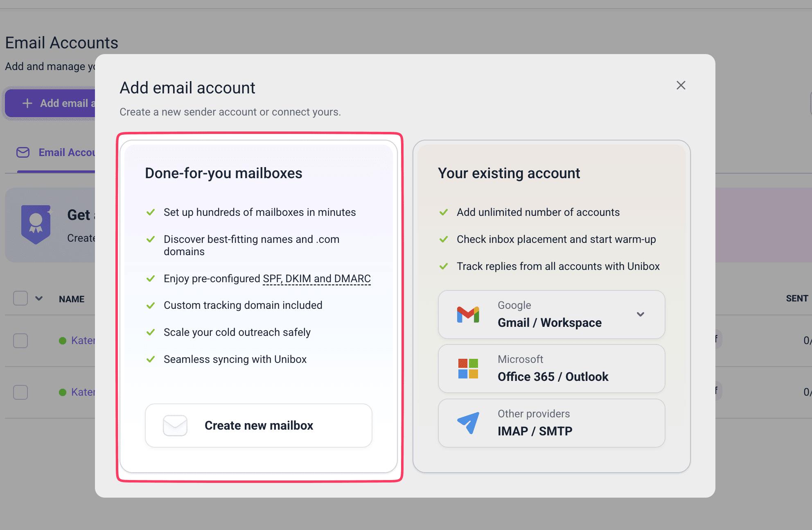Switch to the Email Accounts tab

66,152
